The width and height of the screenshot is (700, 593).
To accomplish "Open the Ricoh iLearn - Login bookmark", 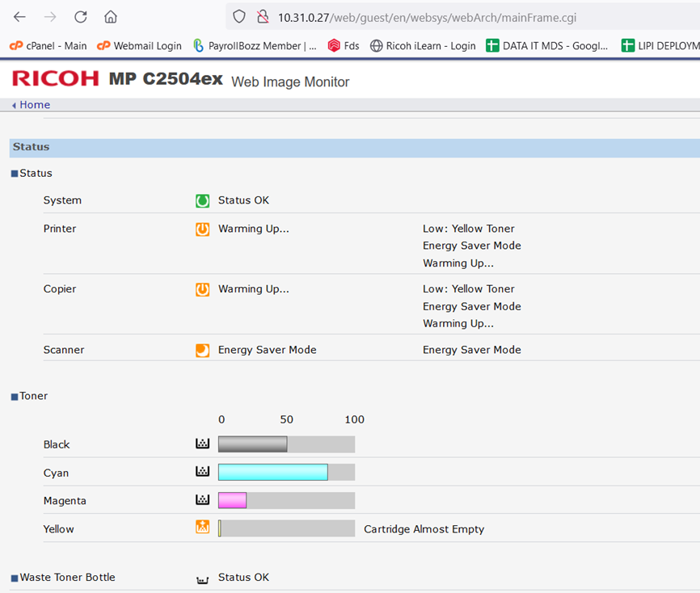I will pos(423,45).
